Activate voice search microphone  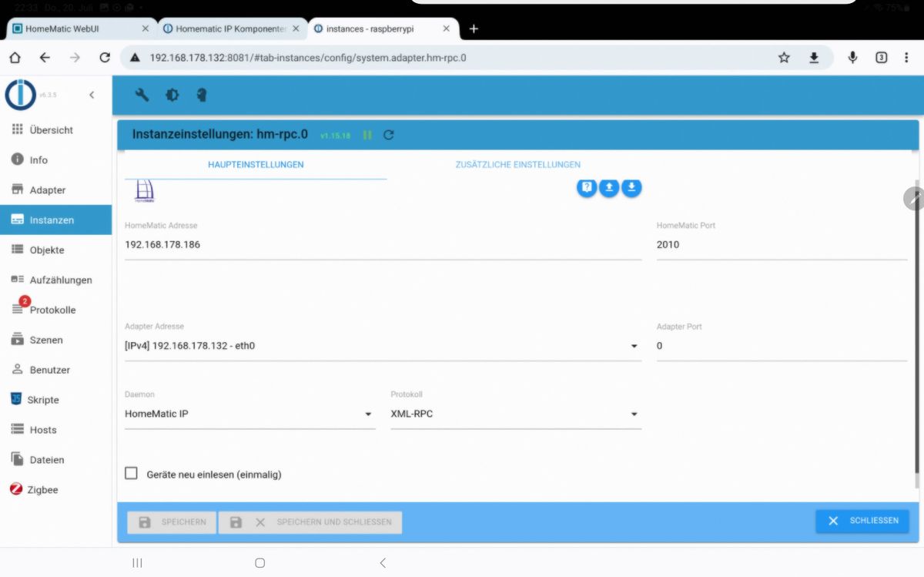point(852,58)
